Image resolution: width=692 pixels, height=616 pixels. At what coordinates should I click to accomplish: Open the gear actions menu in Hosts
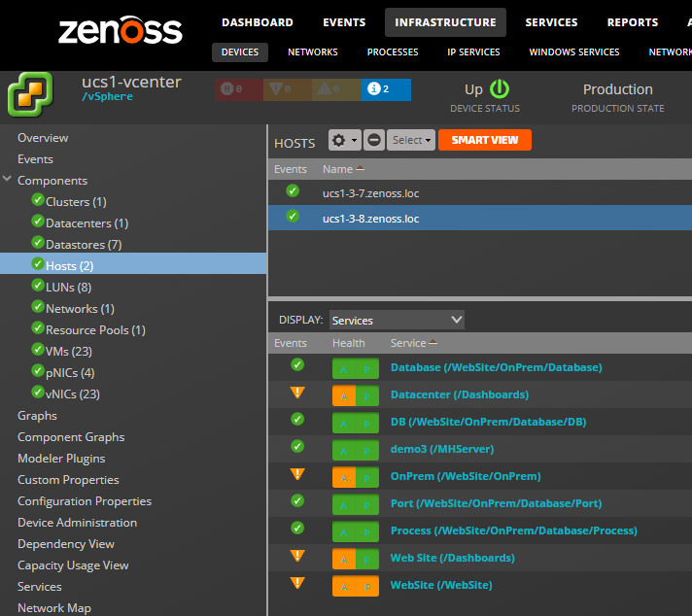[x=345, y=140]
